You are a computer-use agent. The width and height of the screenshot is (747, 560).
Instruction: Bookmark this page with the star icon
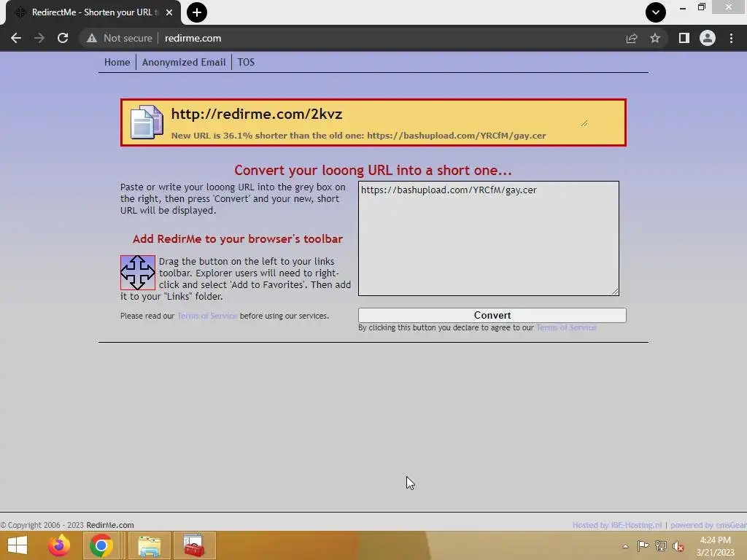(655, 38)
